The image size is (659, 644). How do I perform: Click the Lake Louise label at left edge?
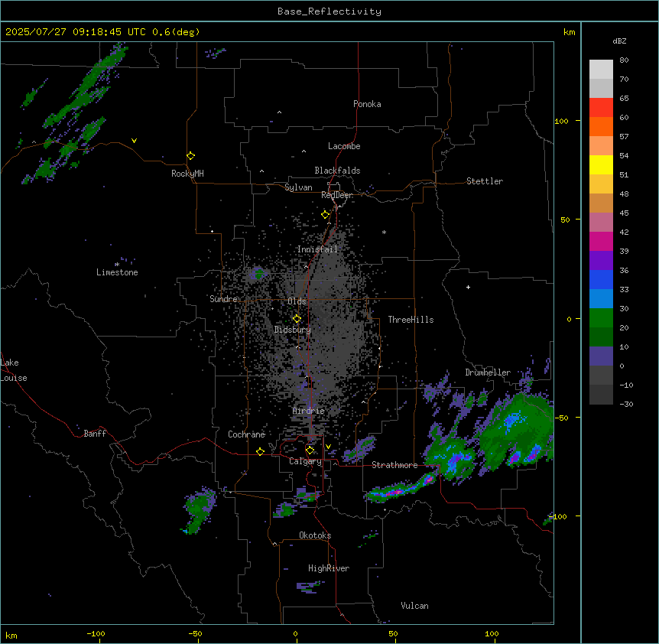pyautogui.click(x=14, y=370)
